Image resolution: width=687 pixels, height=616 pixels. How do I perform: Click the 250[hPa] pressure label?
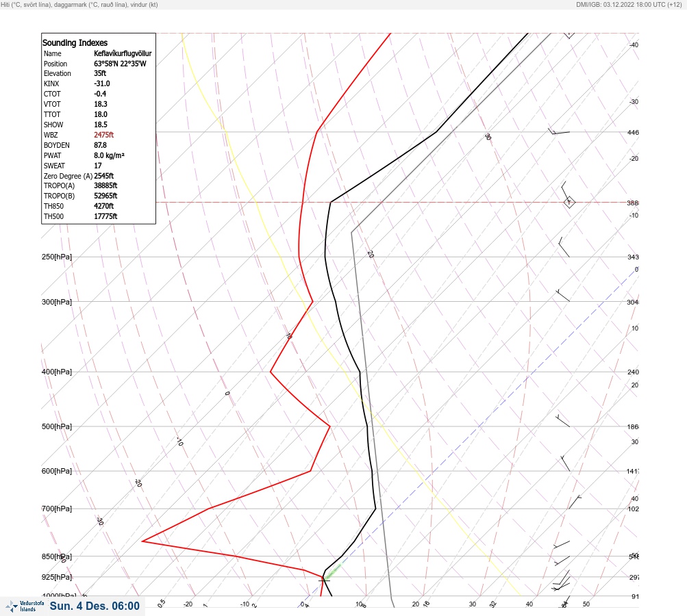click(57, 257)
